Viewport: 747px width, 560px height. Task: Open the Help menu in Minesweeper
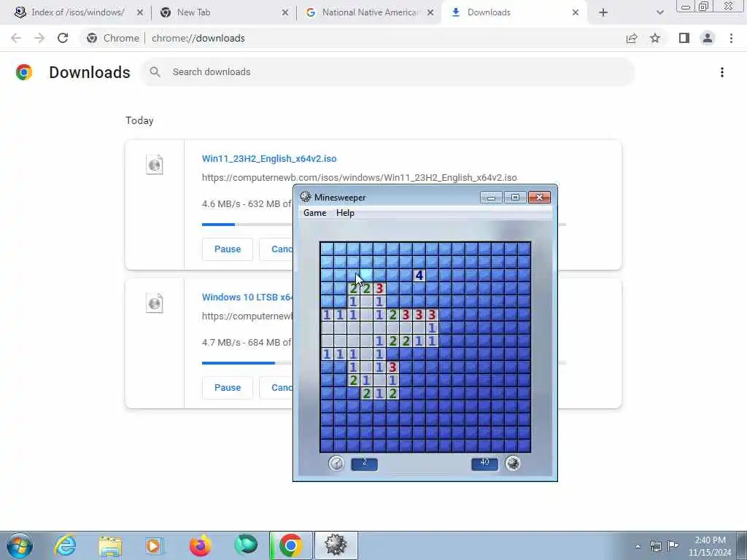point(345,213)
